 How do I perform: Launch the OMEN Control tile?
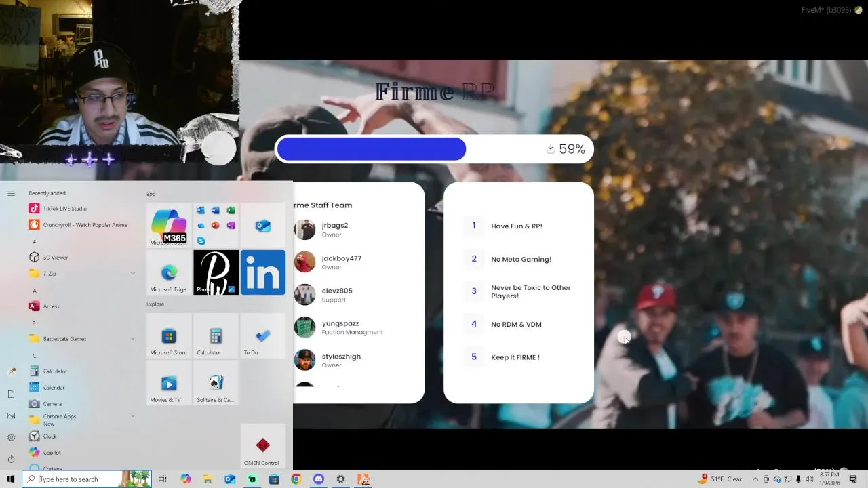[x=263, y=446]
